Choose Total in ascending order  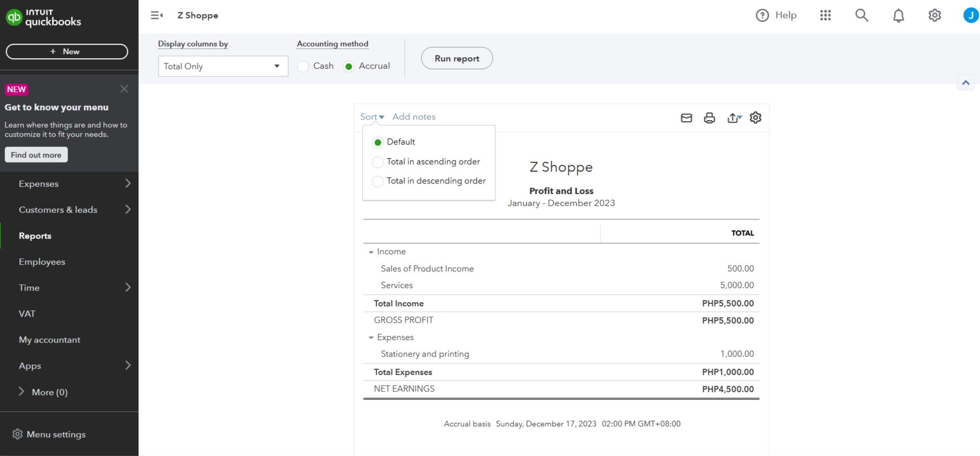[x=378, y=162]
